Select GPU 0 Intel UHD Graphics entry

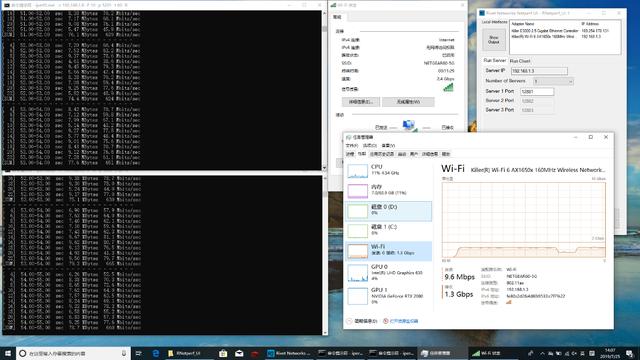(388, 272)
